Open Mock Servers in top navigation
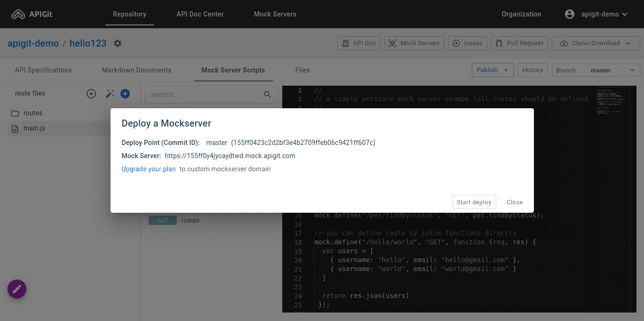 [275, 14]
